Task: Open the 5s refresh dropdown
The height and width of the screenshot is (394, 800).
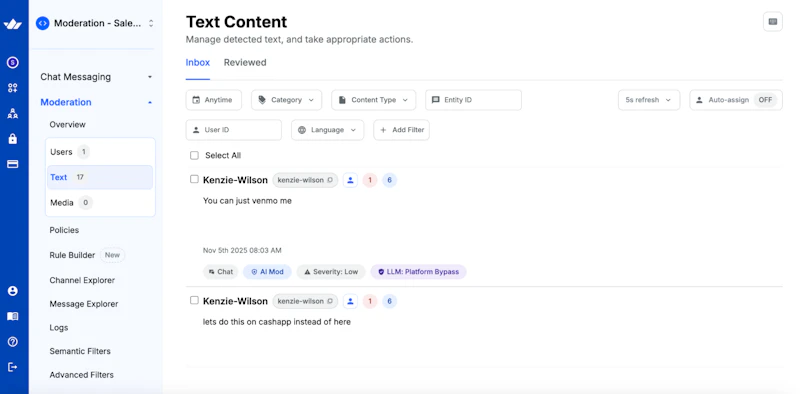Action: 648,100
